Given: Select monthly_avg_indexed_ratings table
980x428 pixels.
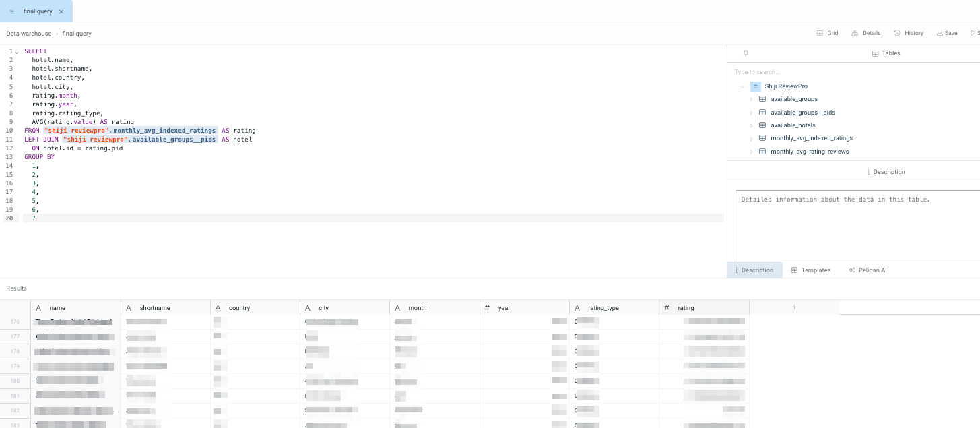Looking at the screenshot, I should [811, 138].
